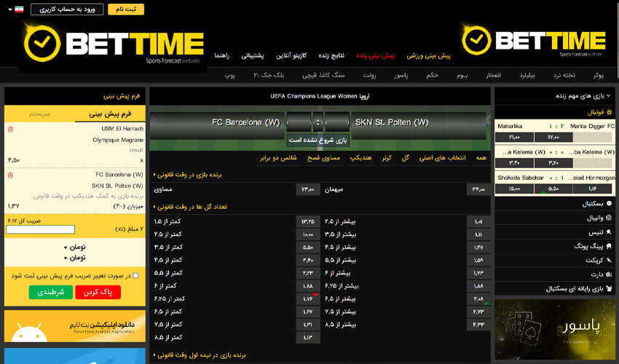Open the انفجار game link
Screen dimensions: 619x364
click(x=494, y=75)
